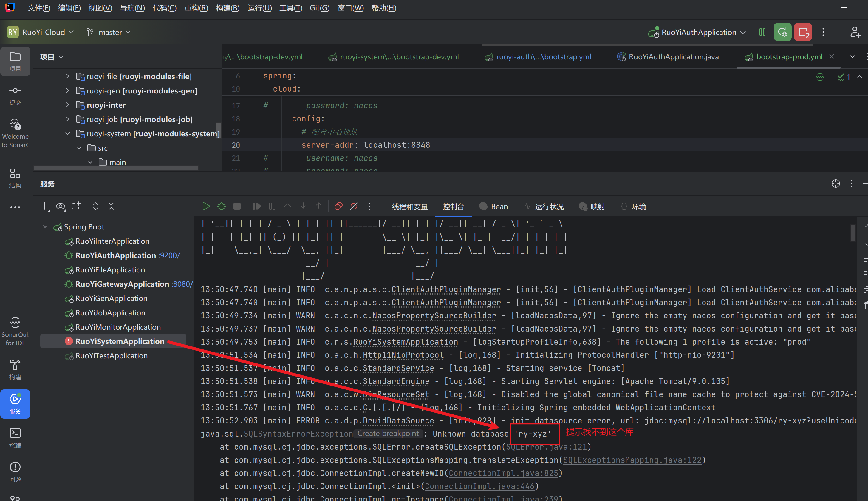This screenshot has height=501, width=868.
Task: Click the Add Service plus icon
Action: (45, 206)
